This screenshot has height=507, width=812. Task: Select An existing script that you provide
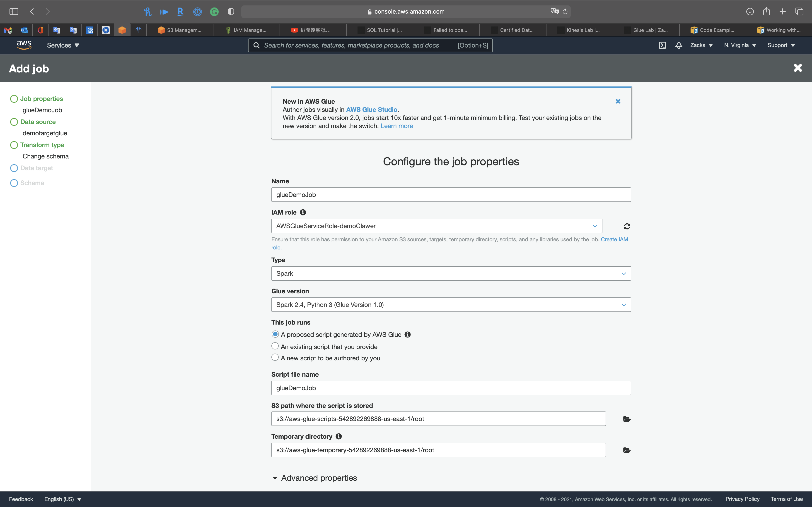275,346
